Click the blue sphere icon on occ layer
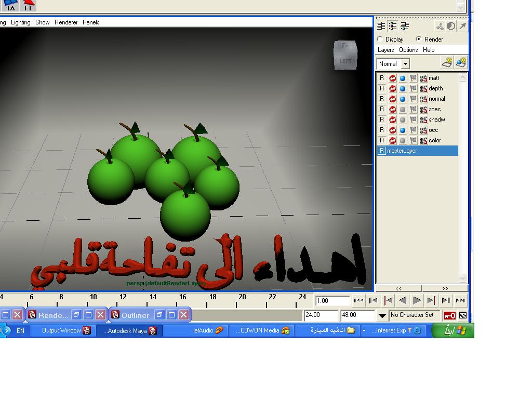The width and height of the screenshot is (532, 399). point(403,130)
